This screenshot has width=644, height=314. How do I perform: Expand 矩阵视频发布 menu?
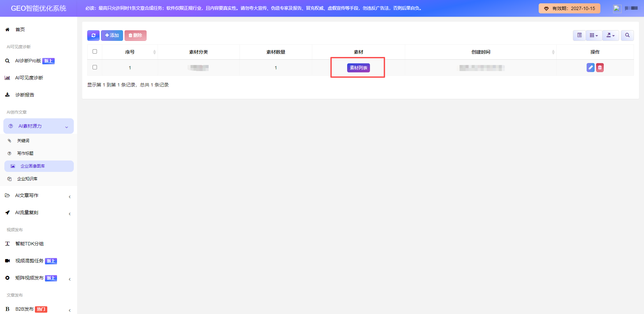point(39,278)
